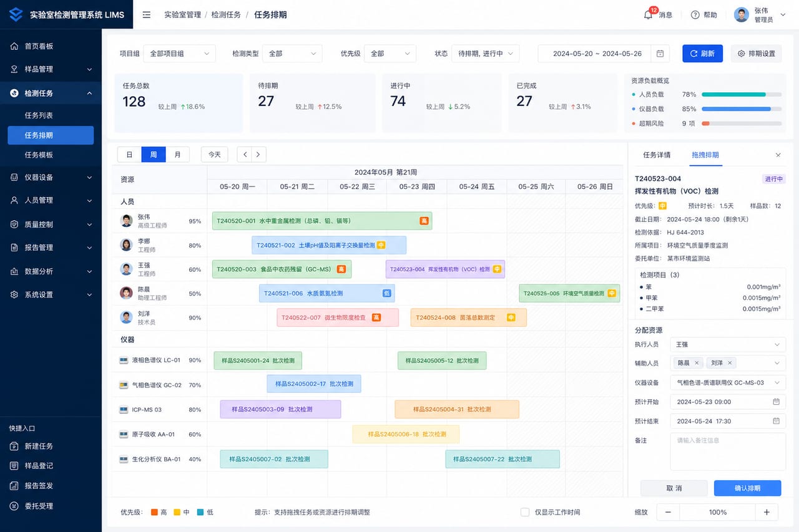Open the 首页看板 home icon in sidebar
This screenshot has height=532, width=799.
pos(14,46)
